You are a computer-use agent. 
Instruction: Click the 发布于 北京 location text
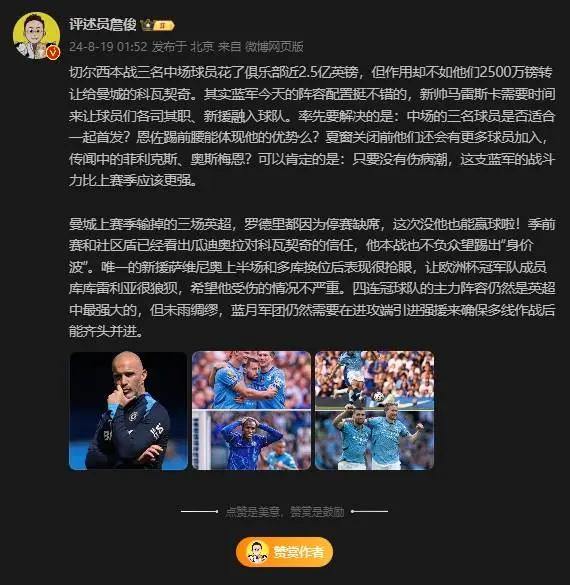(183, 47)
